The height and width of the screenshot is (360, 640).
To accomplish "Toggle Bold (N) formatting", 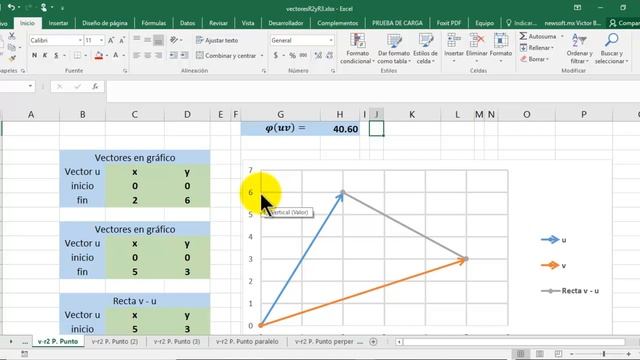I will point(34,56).
